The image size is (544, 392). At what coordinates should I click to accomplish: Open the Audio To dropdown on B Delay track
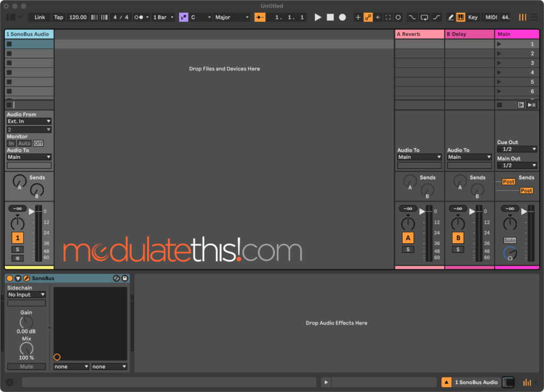click(469, 157)
